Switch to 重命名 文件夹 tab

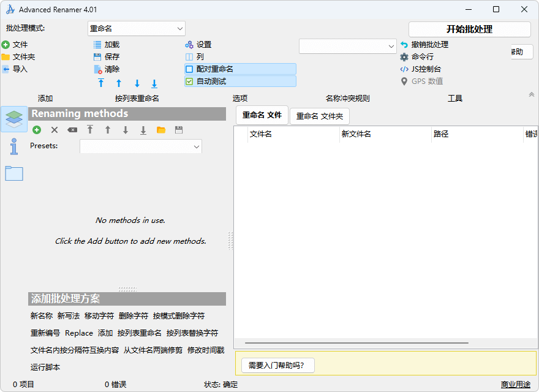[320, 116]
